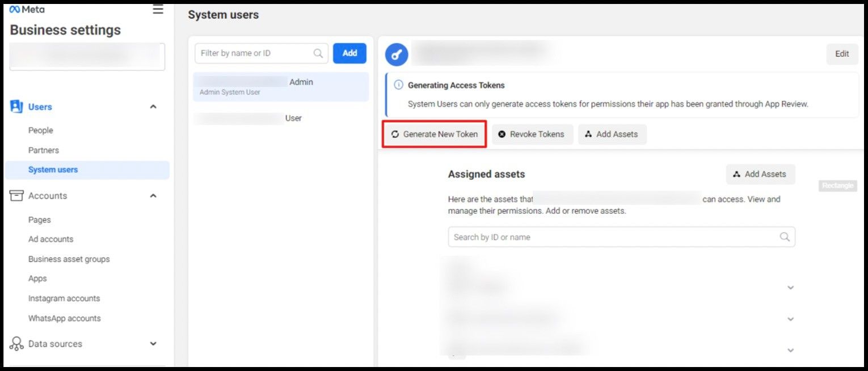Select the Admin System User entry
This screenshot has width=868, height=371.
281,87
